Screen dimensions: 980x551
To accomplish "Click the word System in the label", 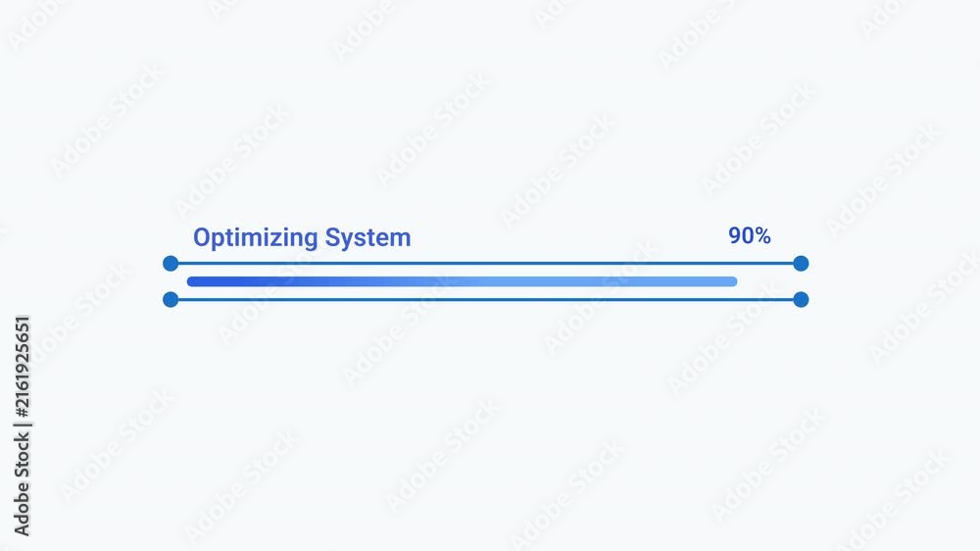I will (368, 237).
